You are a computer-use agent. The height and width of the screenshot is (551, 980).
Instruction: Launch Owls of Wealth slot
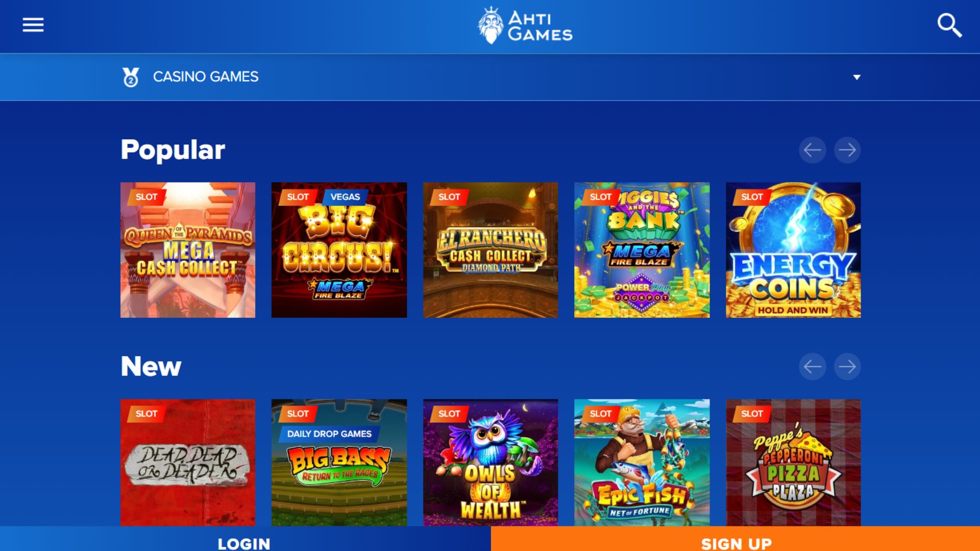click(x=491, y=463)
